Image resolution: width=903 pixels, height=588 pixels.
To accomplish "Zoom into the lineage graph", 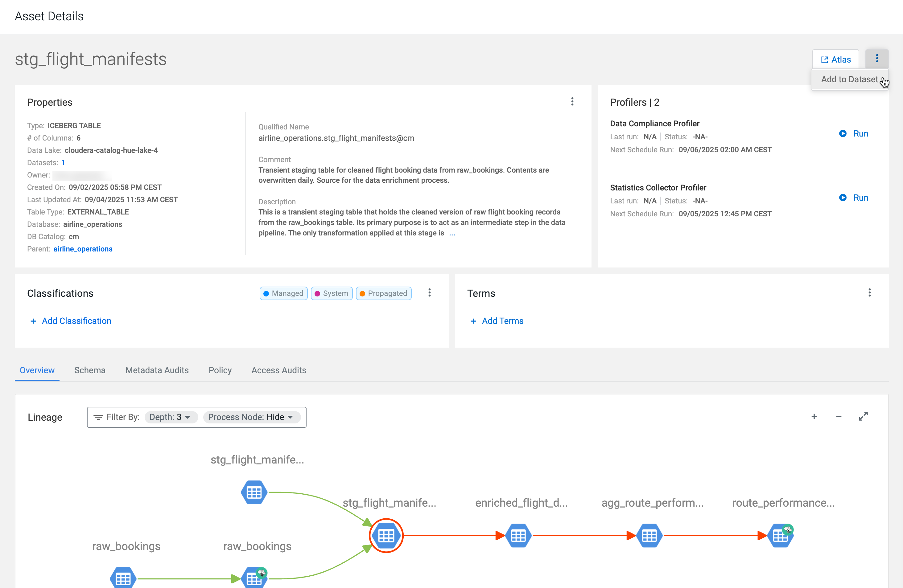I will [x=814, y=416].
